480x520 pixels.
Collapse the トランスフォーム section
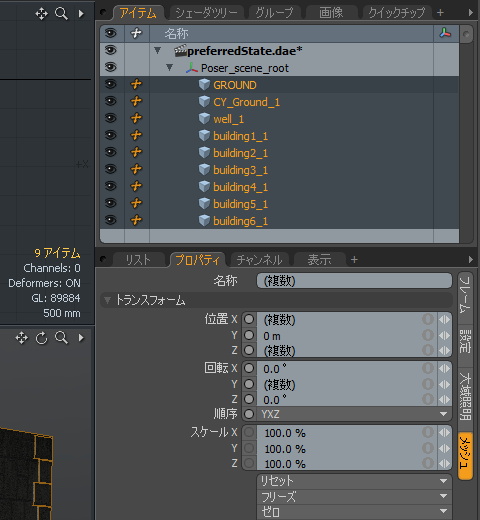[107, 300]
